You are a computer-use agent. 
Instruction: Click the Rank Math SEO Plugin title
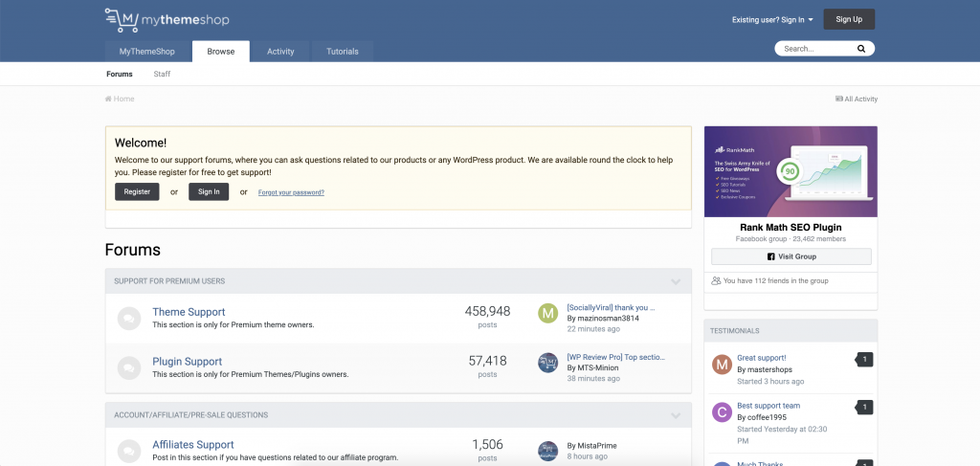(791, 228)
